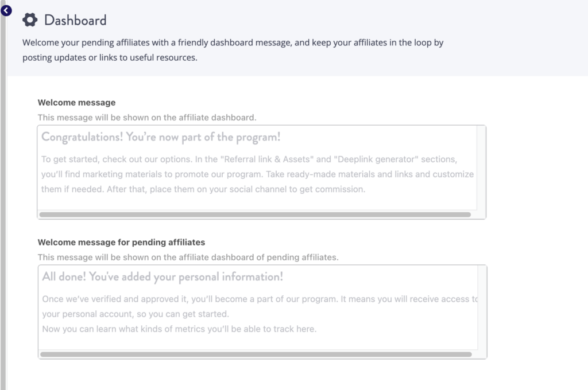Collapse the sidebar with the chevron icon
588x390 pixels.
coord(6,10)
